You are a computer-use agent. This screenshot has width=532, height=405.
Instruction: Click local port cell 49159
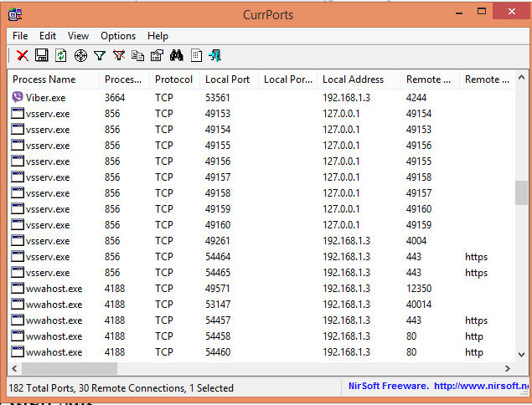point(218,208)
